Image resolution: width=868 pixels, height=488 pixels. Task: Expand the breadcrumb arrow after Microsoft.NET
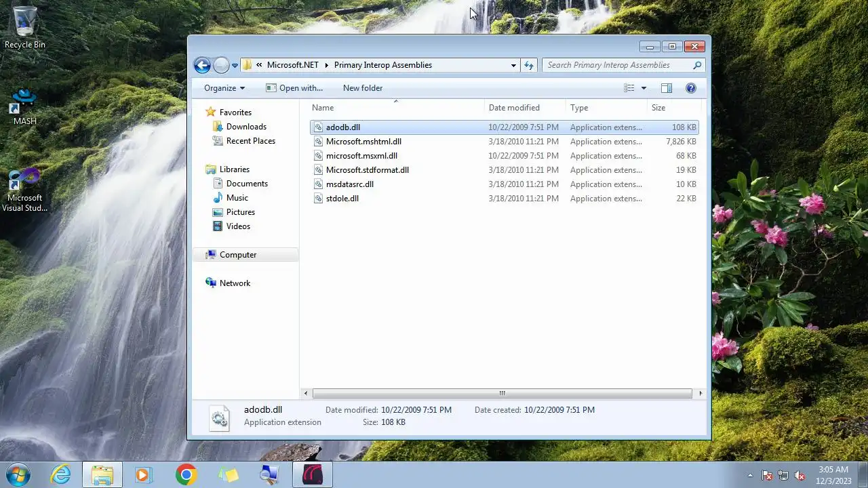tap(326, 65)
